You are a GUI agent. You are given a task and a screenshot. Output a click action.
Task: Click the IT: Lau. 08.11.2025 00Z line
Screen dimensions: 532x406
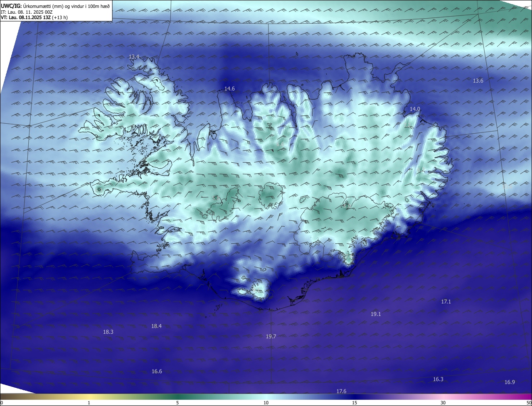(27, 12)
